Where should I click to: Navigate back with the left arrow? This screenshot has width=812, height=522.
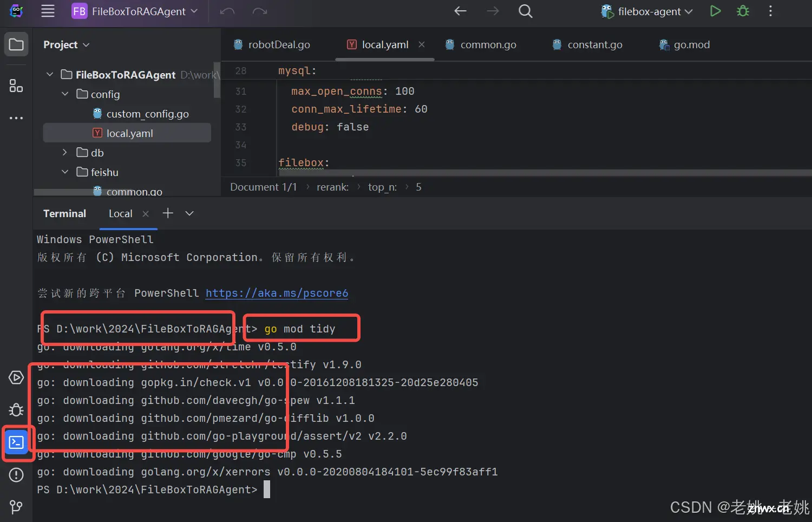point(460,11)
